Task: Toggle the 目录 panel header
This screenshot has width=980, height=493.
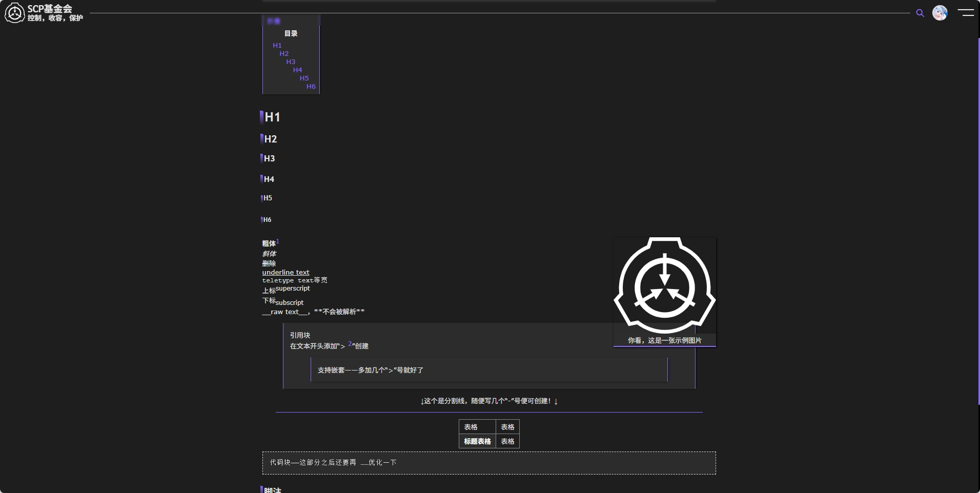Action: coord(290,33)
